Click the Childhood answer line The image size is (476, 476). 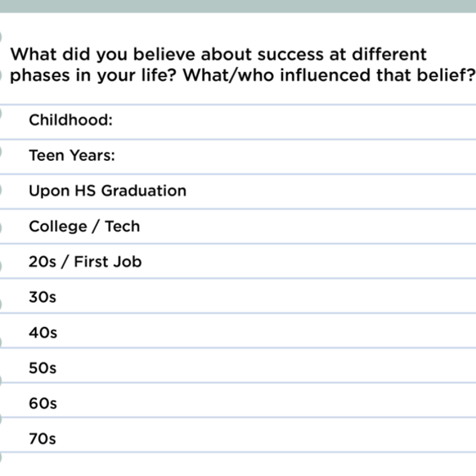click(x=238, y=122)
